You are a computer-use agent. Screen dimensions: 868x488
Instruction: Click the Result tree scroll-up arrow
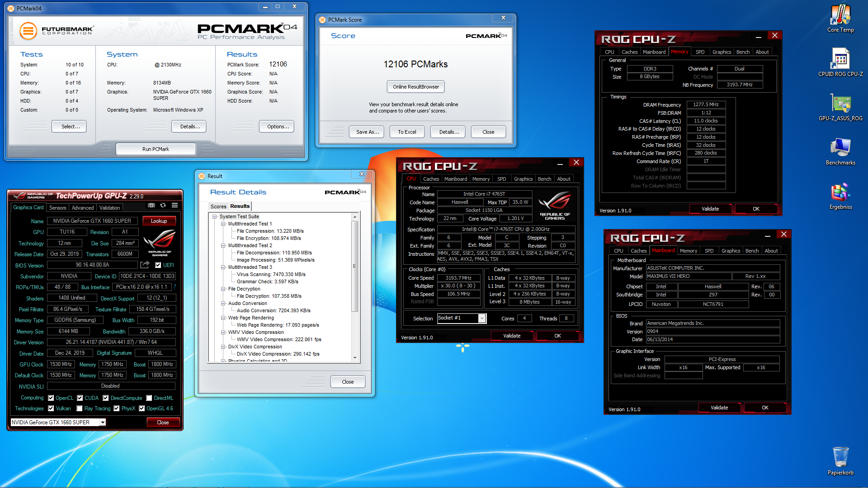[354, 217]
